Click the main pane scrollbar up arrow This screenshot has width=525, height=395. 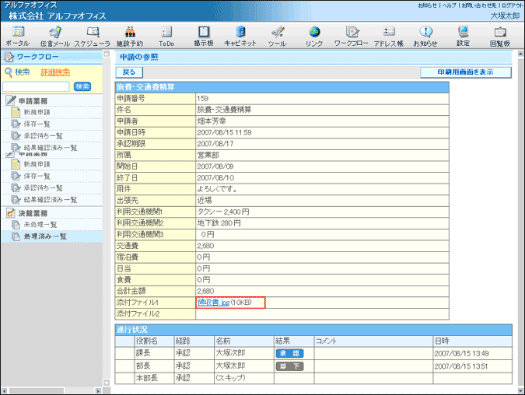521,54
